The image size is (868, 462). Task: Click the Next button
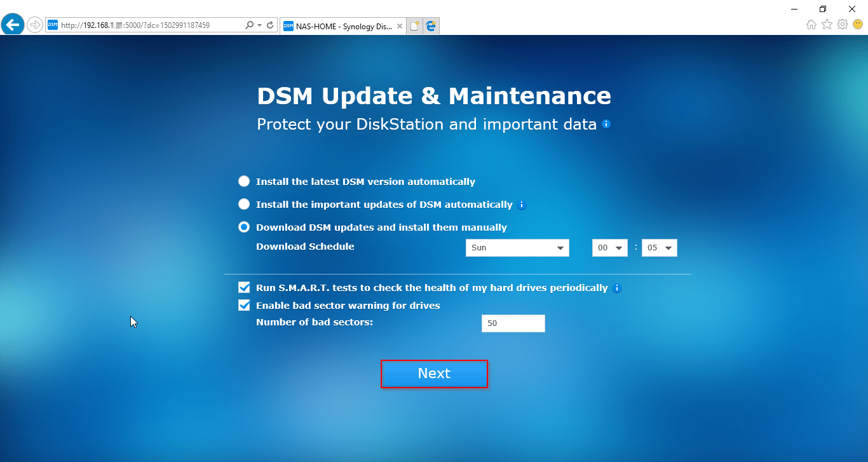(434, 374)
